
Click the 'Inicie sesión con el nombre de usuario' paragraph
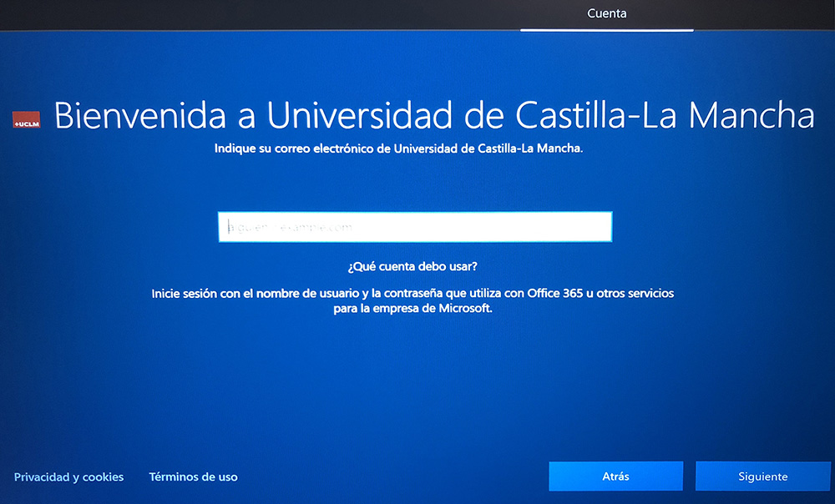412,300
